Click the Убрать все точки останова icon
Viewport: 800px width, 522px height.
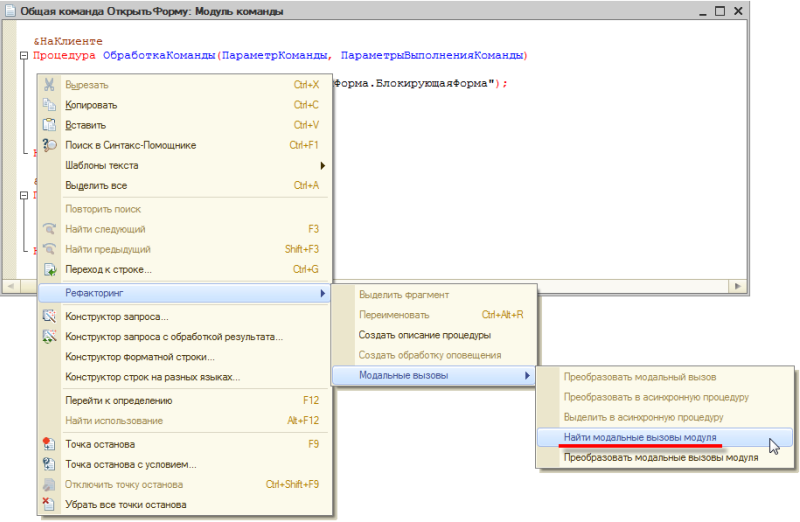(x=49, y=504)
